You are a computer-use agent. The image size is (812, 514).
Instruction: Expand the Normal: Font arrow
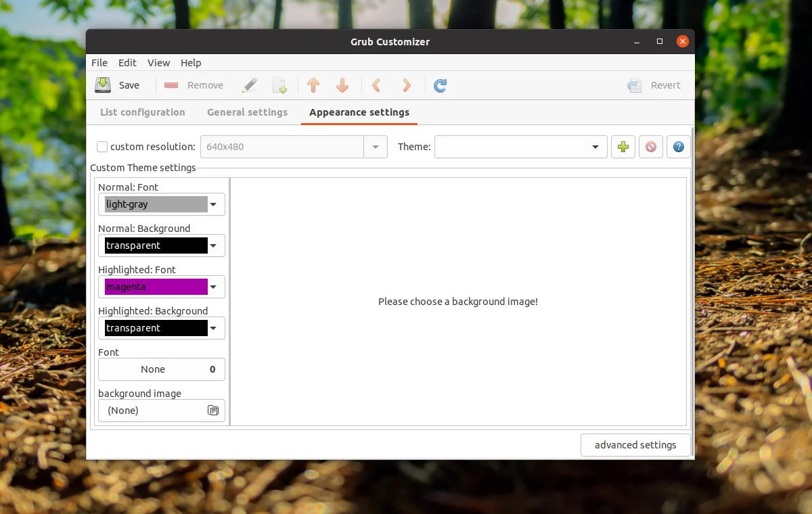214,204
